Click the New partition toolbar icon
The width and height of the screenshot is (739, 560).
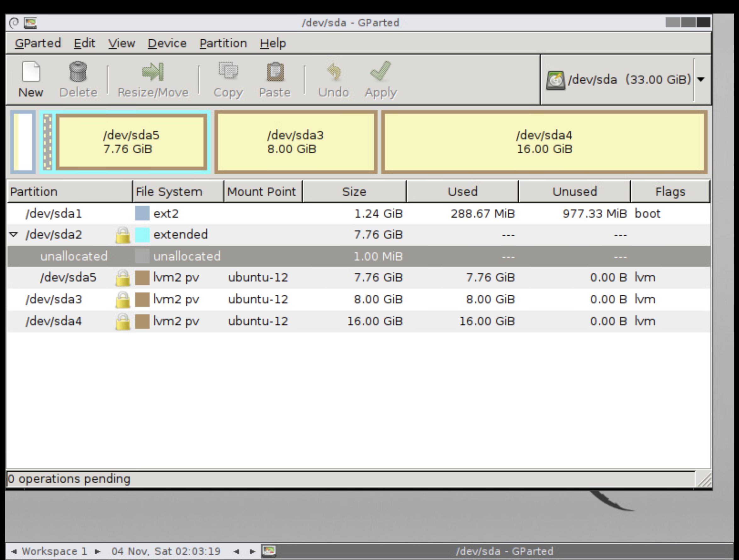[x=31, y=72]
